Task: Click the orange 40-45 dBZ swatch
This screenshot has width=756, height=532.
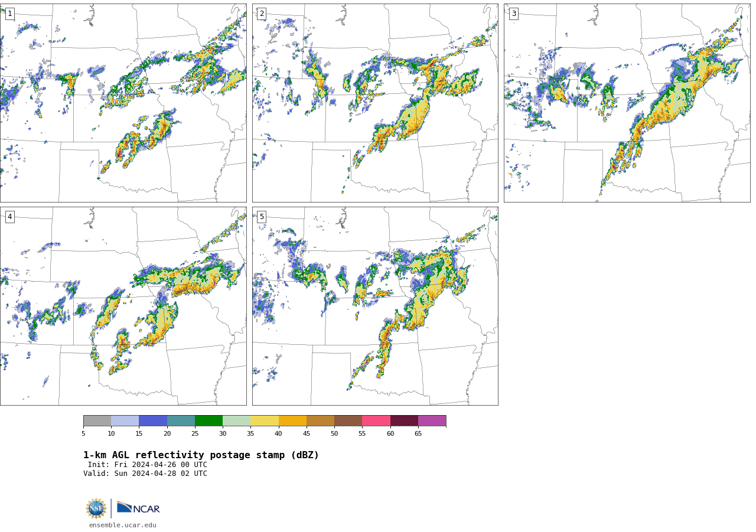Action: [292, 420]
